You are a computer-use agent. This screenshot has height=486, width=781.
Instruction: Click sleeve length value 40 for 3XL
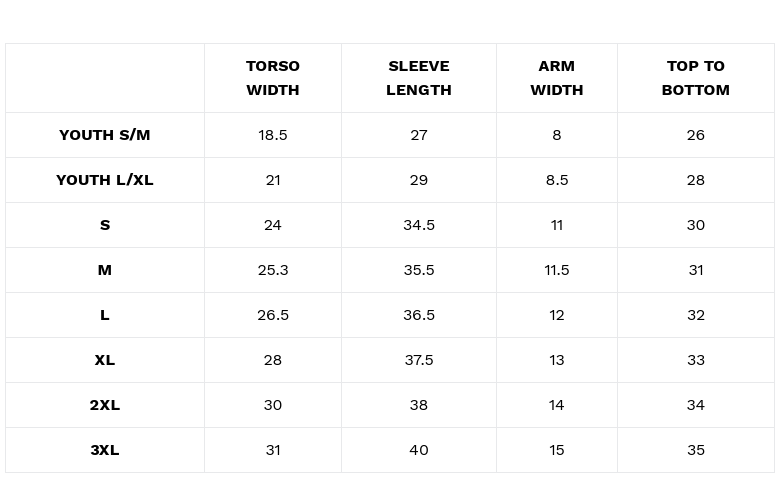(419, 450)
